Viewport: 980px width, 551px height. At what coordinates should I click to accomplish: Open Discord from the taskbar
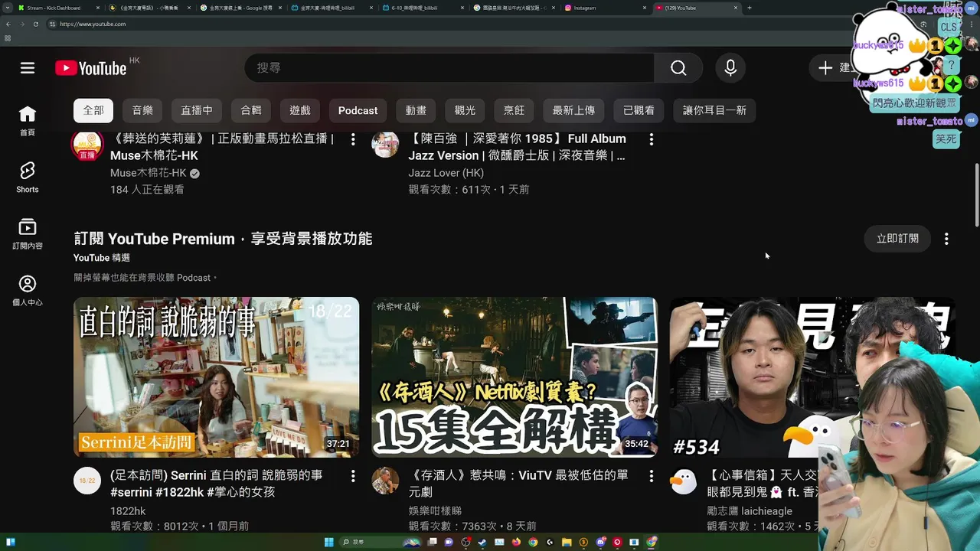coord(600,542)
